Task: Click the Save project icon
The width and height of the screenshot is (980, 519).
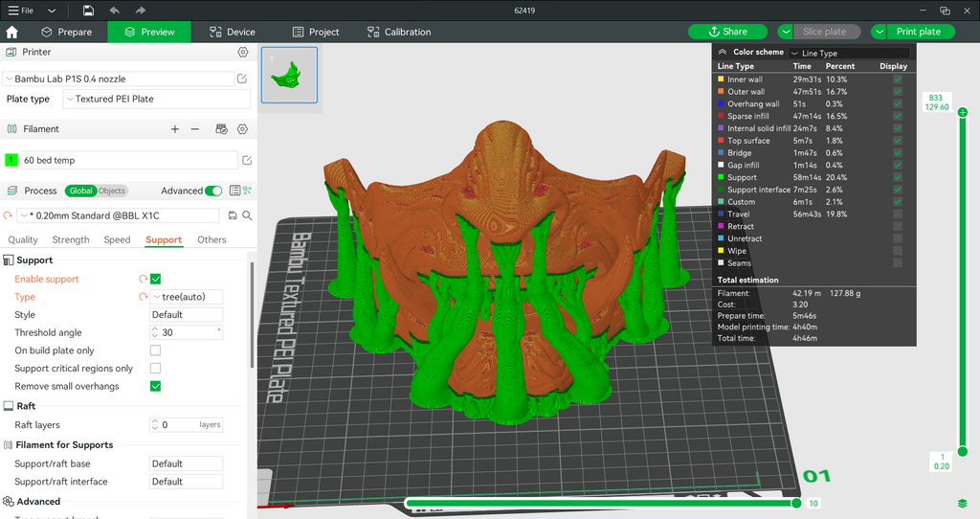Action: 88,11
